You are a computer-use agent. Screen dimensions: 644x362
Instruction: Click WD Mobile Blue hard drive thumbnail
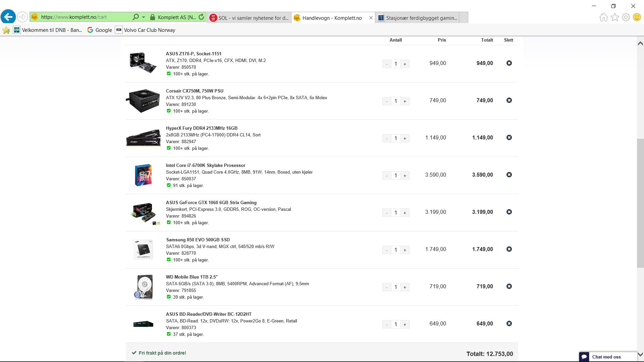point(144,287)
